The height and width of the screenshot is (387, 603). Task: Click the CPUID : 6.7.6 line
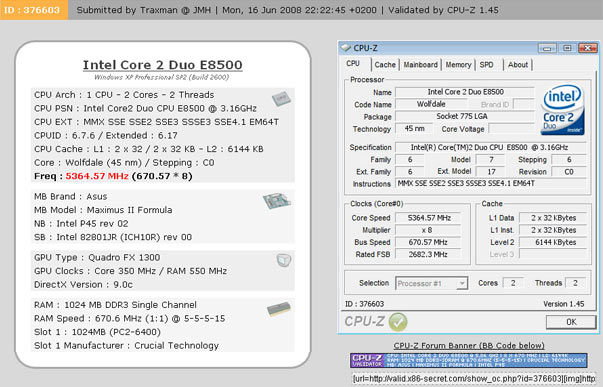click(106, 135)
